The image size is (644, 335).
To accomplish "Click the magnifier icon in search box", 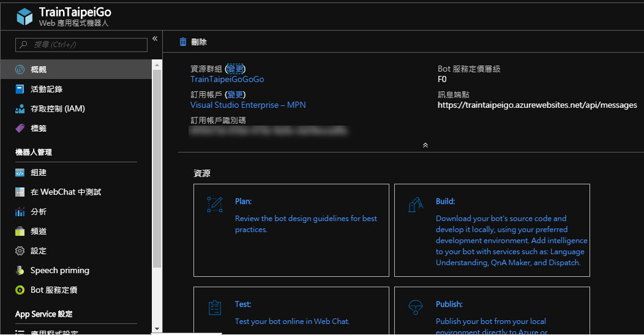I will point(23,44).
